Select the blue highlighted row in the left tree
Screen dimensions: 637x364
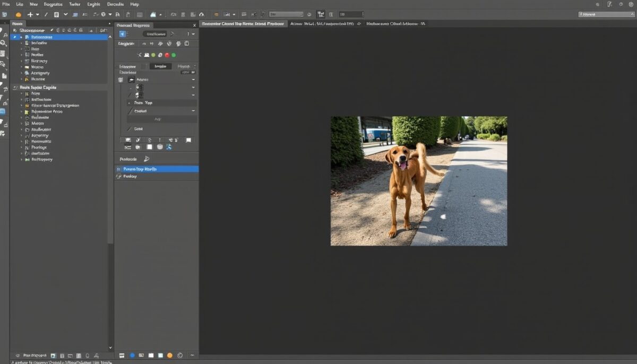pyautogui.click(x=59, y=37)
